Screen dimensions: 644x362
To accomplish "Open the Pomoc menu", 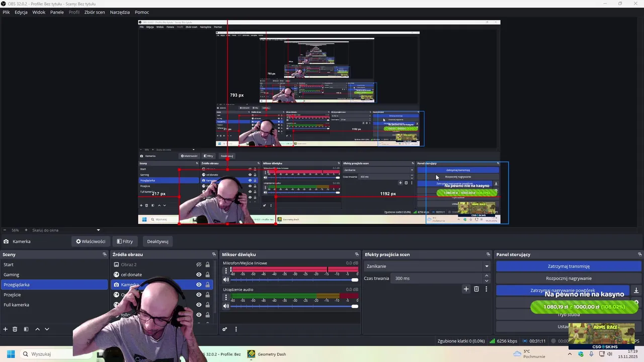I will tap(142, 12).
